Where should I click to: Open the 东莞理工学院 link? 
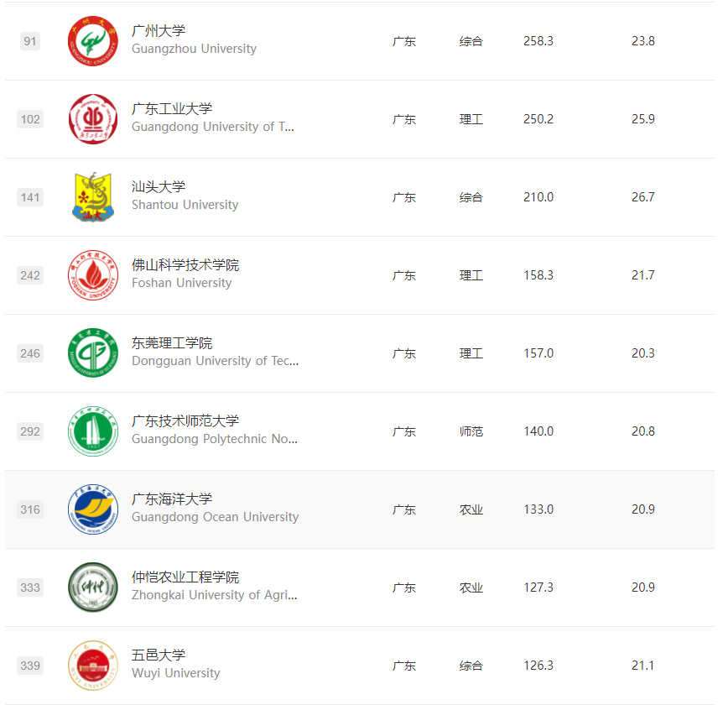[x=172, y=343]
